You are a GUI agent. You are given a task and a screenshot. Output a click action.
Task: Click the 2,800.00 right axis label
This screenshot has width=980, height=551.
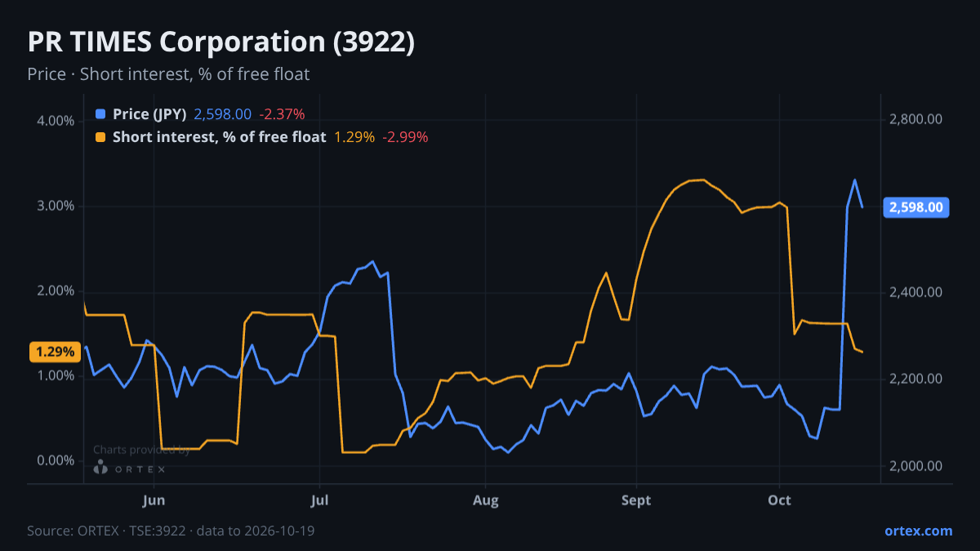916,120
